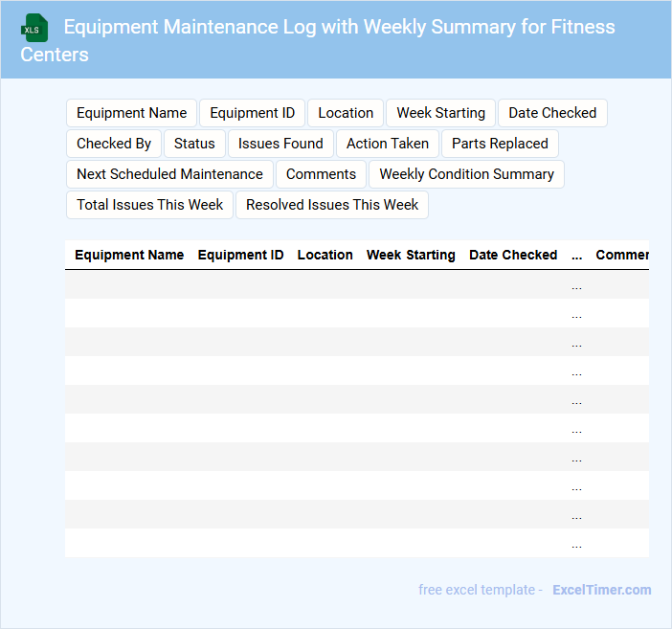Image resolution: width=672 pixels, height=629 pixels.
Task: Select the Weekly Condition Summary tag
Action: point(466,174)
